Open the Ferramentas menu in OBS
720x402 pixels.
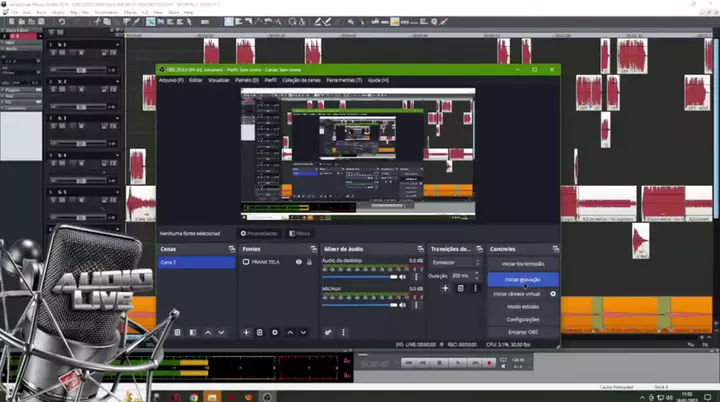click(342, 79)
